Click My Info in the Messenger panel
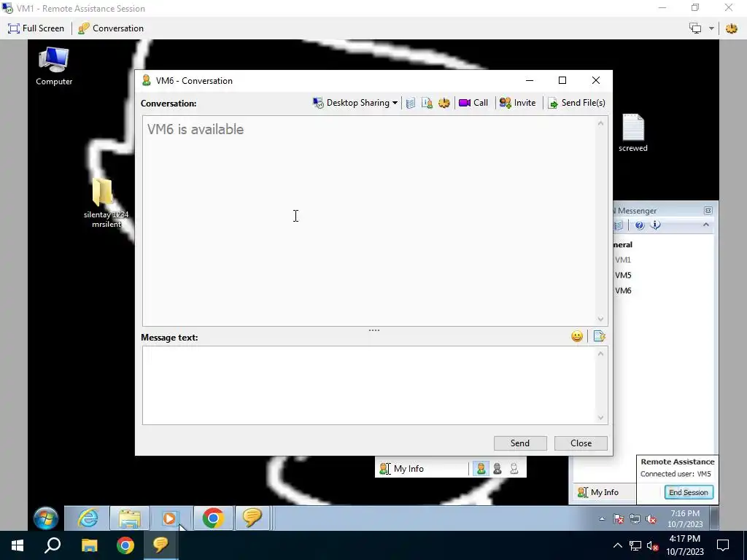This screenshot has width=747, height=560. [x=598, y=492]
